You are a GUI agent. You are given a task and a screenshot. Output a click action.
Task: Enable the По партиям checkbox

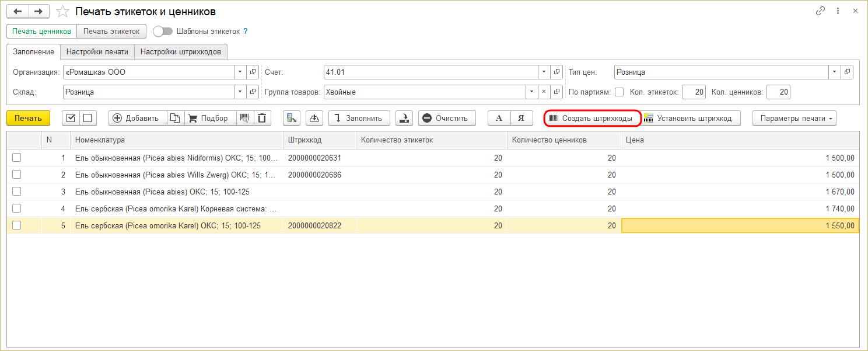[x=619, y=92]
